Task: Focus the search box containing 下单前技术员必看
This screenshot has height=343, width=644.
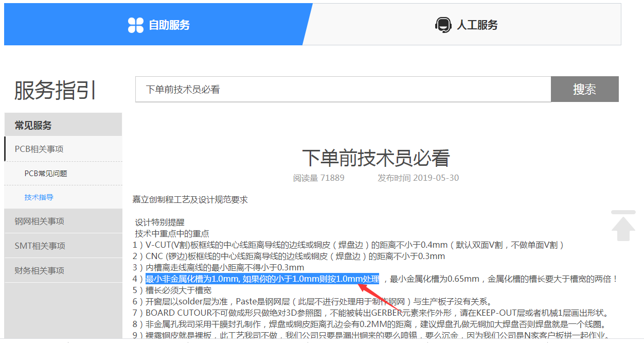Action: click(343, 90)
